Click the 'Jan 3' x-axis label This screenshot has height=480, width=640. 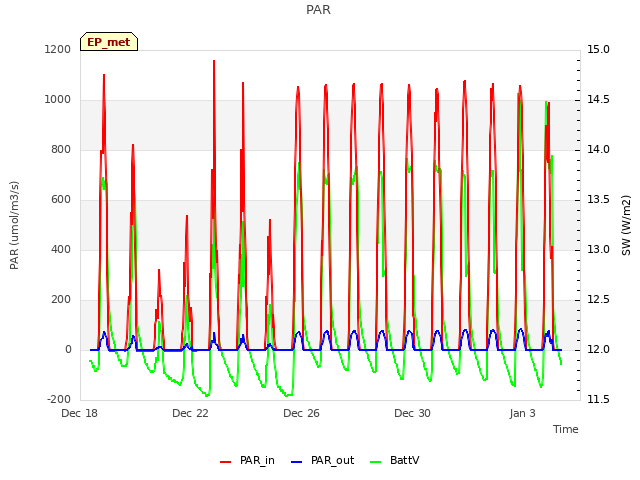pyautogui.click(x=522, y=413)
